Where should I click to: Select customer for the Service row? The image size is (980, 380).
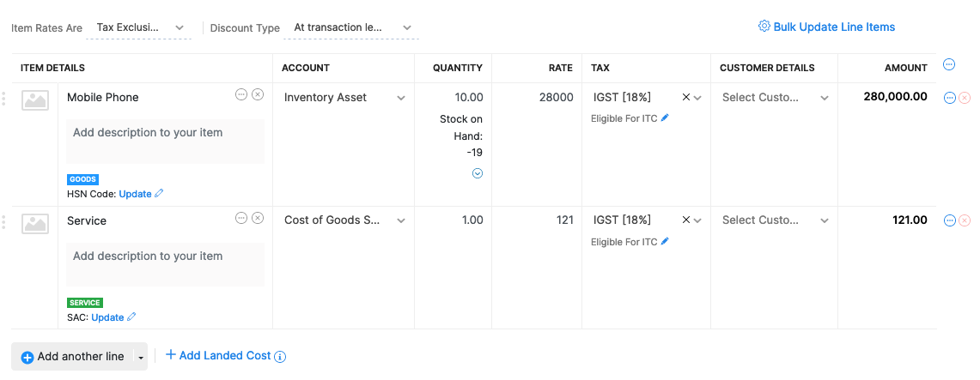(x=775, y=220)
